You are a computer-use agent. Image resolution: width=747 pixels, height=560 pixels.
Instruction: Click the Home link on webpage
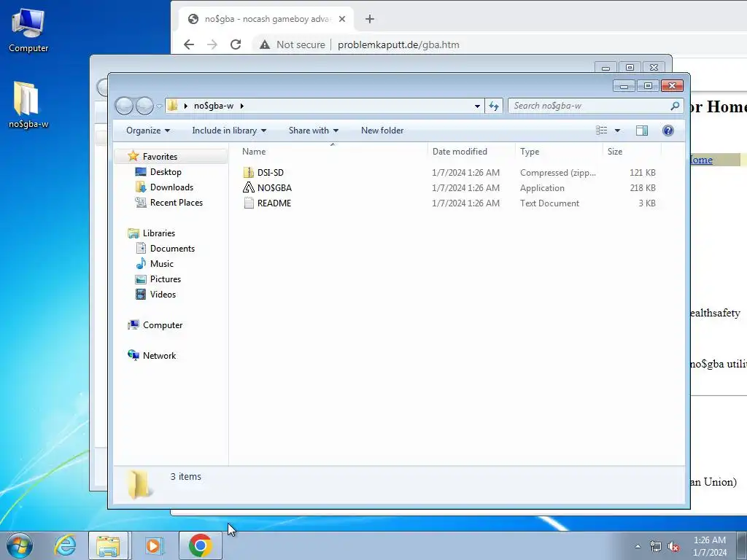tap(701, 160)
